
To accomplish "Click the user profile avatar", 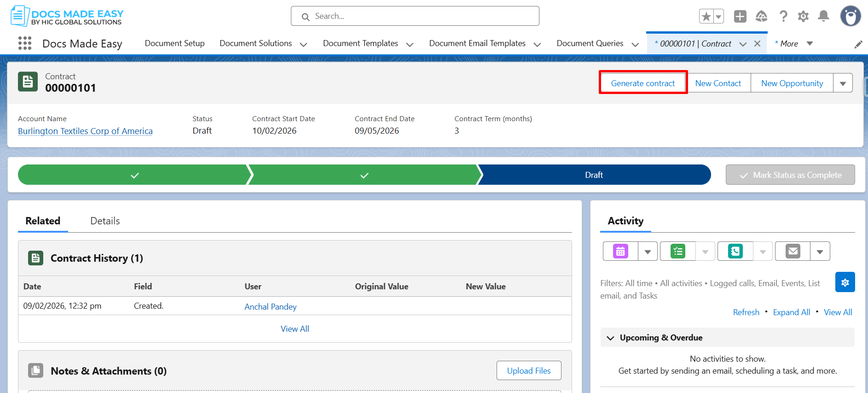I will 850,17.
